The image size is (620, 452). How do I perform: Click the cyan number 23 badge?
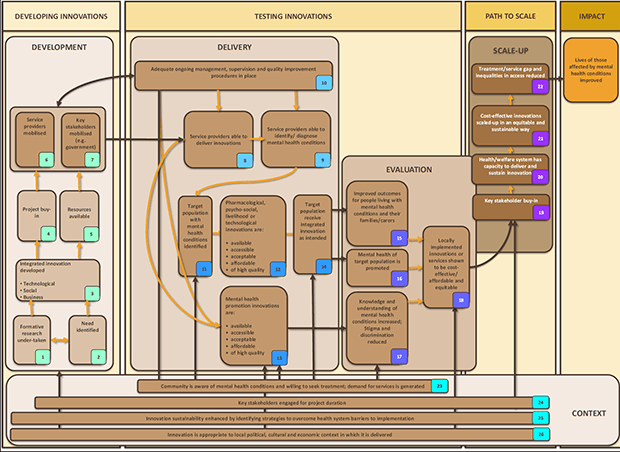coord(440,385)
